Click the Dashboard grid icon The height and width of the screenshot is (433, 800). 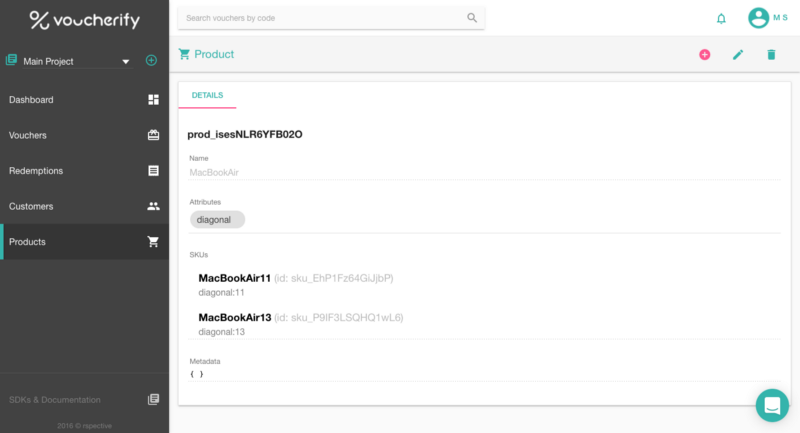153,99
